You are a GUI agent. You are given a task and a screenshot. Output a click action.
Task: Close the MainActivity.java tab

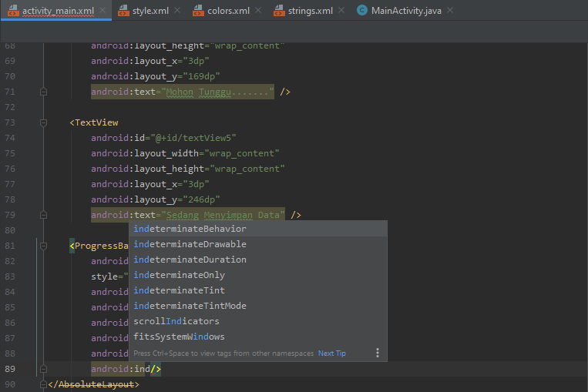(x=450, y=11)
